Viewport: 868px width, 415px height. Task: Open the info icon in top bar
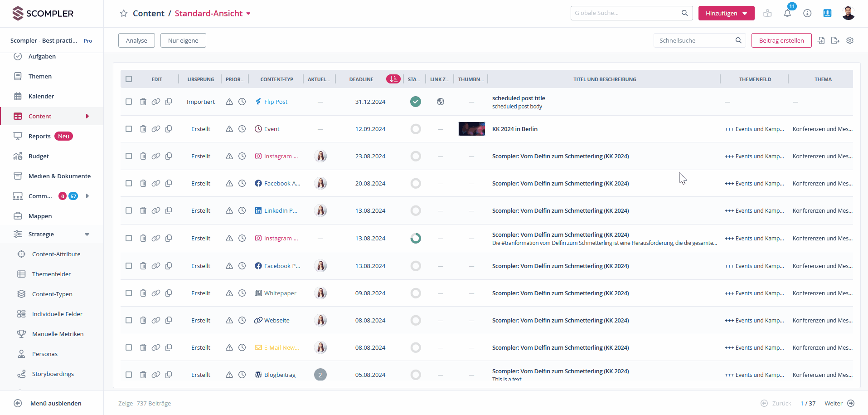coord(807,14)
